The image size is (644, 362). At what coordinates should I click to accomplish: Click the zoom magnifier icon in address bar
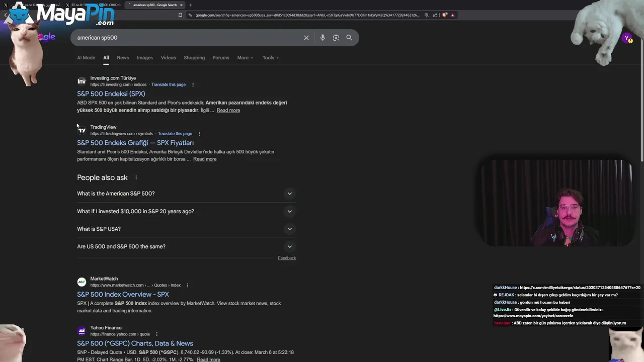coord(427,15)
